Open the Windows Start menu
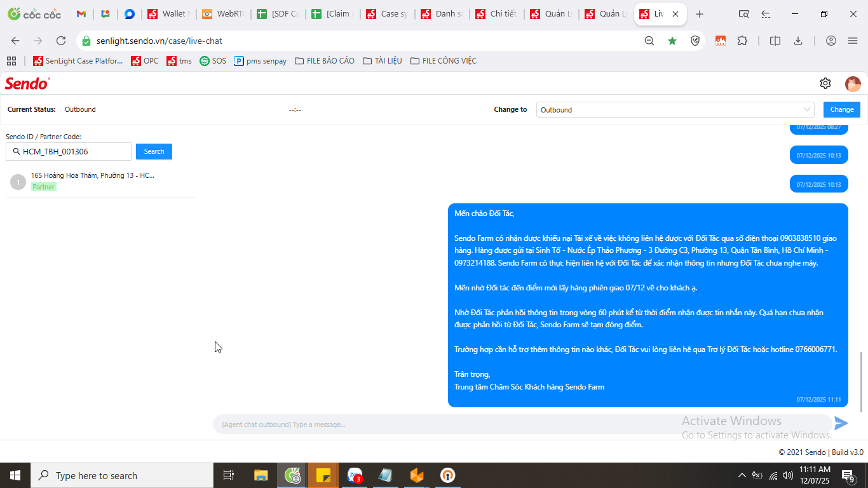 (x=15, y=475)
